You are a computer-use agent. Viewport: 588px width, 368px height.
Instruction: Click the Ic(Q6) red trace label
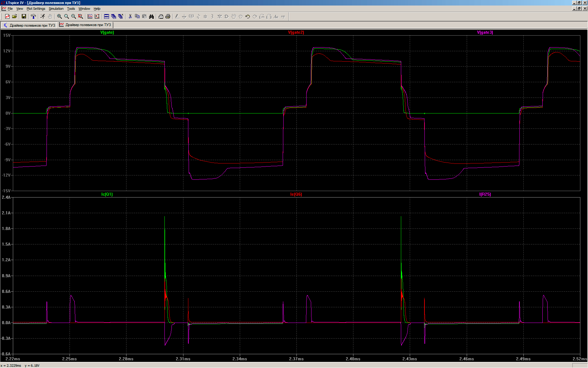(296, 194)
